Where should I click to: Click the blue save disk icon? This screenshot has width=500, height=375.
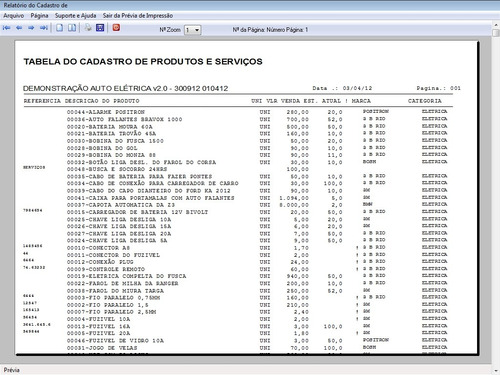(x=100, y=28)
